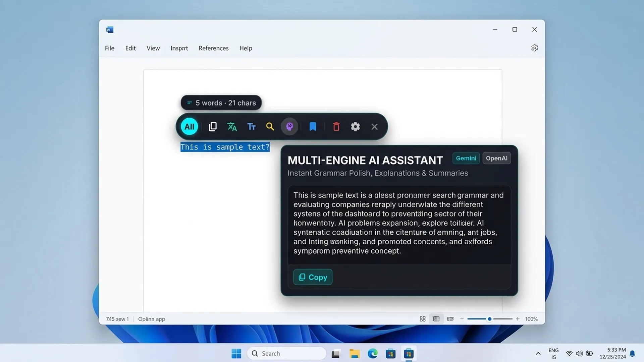Open app settings gear near menu bar
644x362 pixels.
(535, 48)
